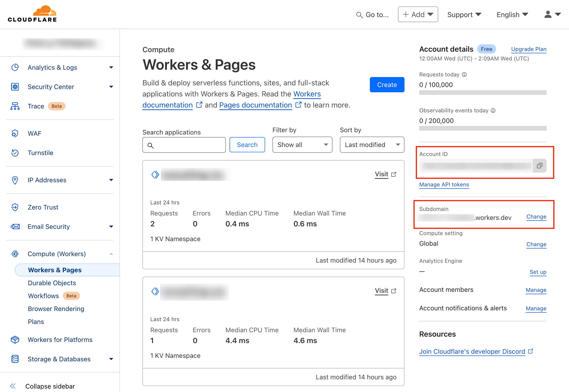Click the Cloudflare logo
569x392 pixels.
point(32,14)
